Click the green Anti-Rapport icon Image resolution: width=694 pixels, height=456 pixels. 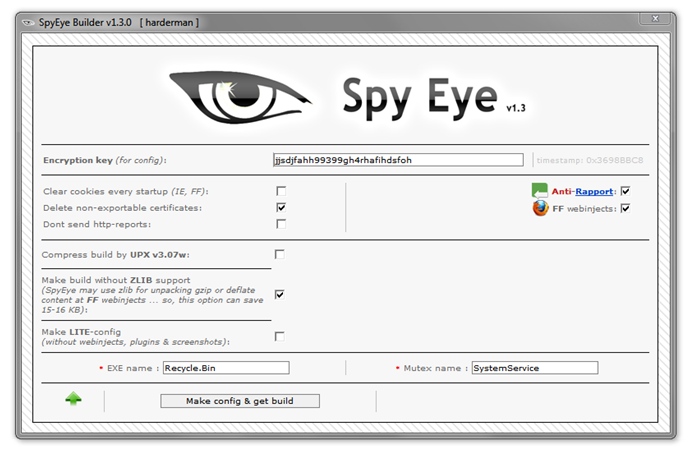540,191
